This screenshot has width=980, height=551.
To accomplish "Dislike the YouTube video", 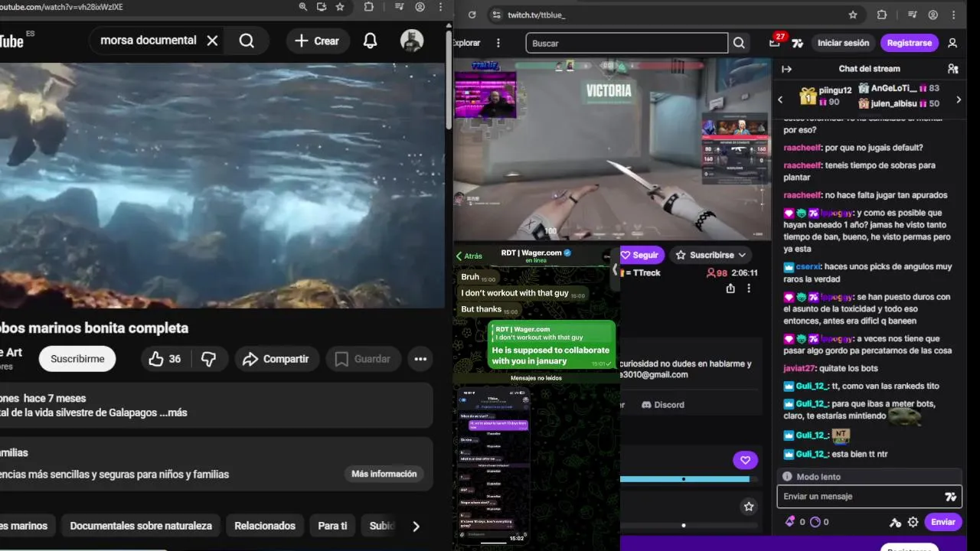I will 208,359.
